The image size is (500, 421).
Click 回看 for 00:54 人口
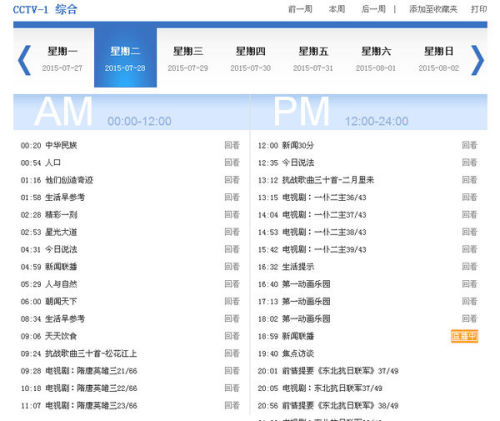point(232,162)
